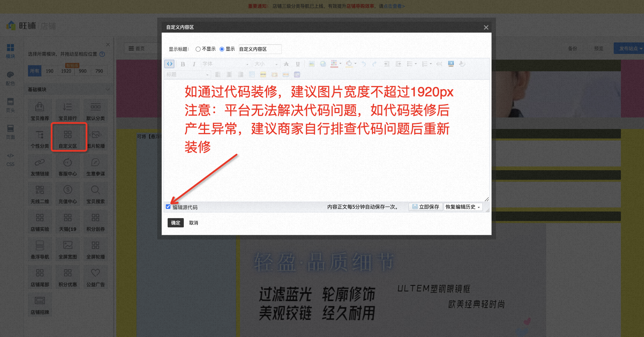This screenshot has height=337, width=644.
Task: Open the 点击查看 notice link
Action: click(394, 6)
